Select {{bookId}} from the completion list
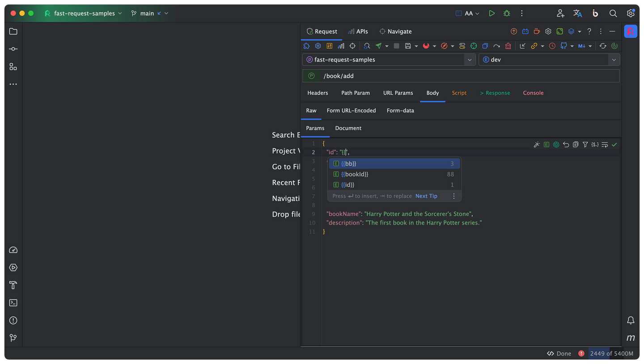Viewport: 644px width, 364px height. 355,174
